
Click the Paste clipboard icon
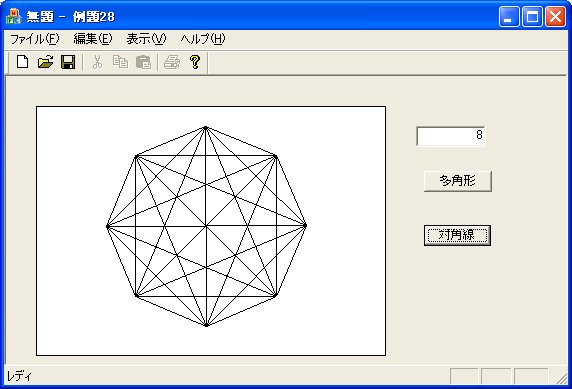click(x=143, y=62)
